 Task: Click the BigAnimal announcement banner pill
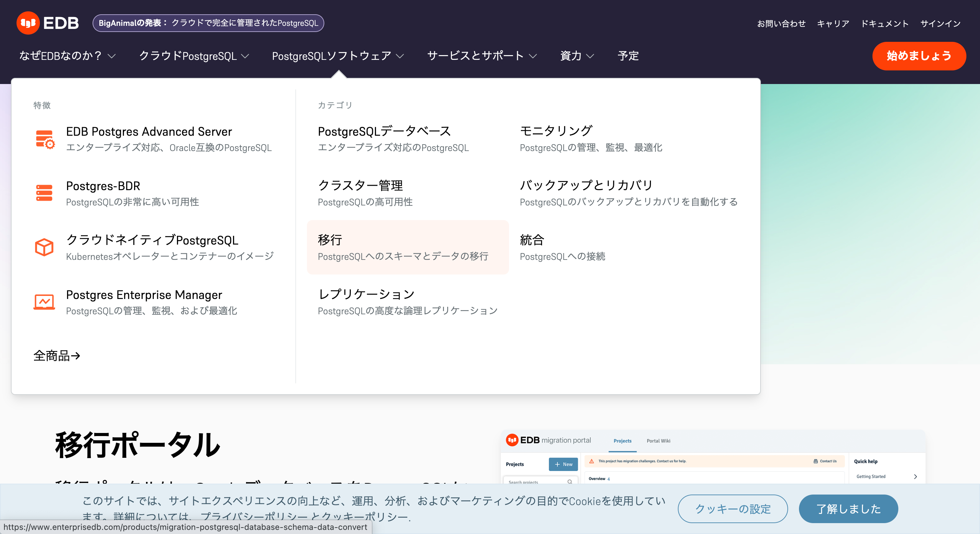click(208, 23)
